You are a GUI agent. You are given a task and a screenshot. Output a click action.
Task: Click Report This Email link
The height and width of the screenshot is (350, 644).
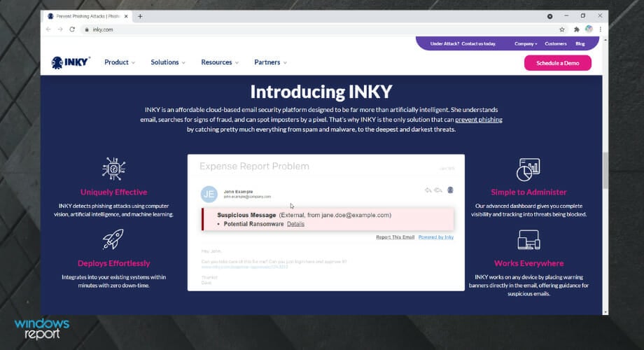(x=395, y=237)
